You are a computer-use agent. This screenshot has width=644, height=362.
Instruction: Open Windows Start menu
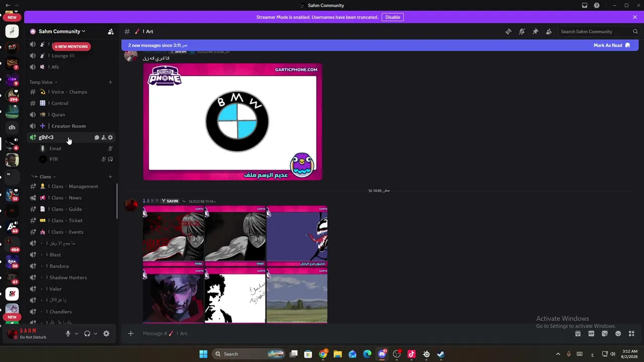[203, 354]
